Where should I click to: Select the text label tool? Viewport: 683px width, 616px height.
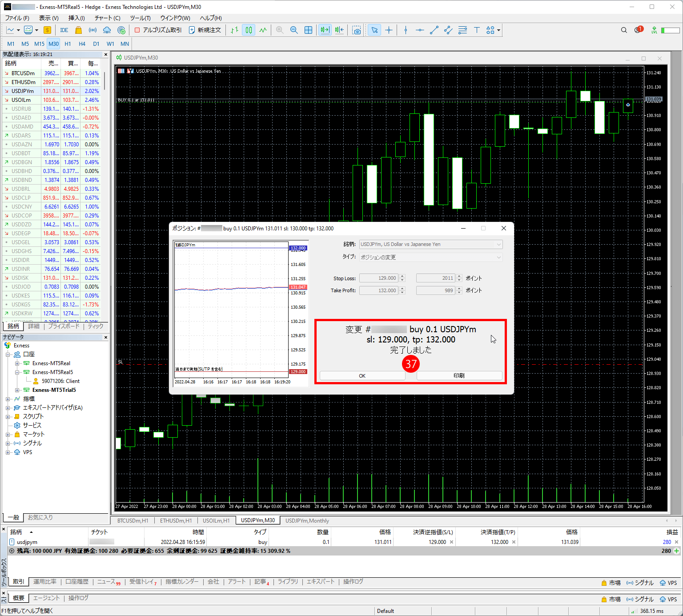477,30
